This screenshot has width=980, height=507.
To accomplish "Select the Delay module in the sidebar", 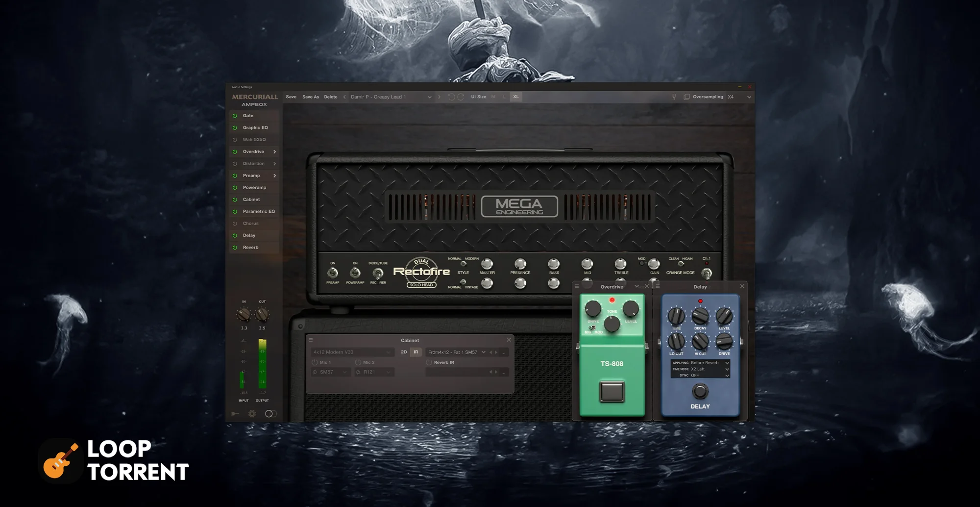I will pos(249,235).
